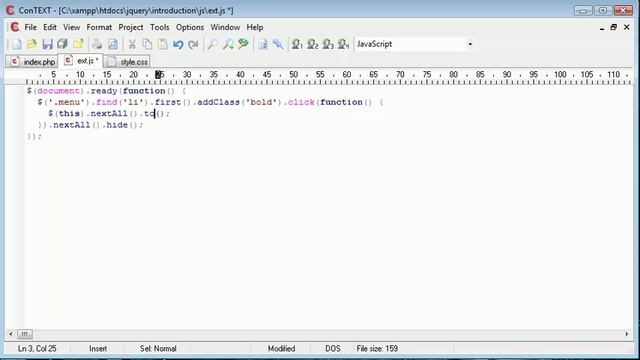Redo edit with gray arrow icon
This screenshot has width=640, height=360.
[193, 44]
